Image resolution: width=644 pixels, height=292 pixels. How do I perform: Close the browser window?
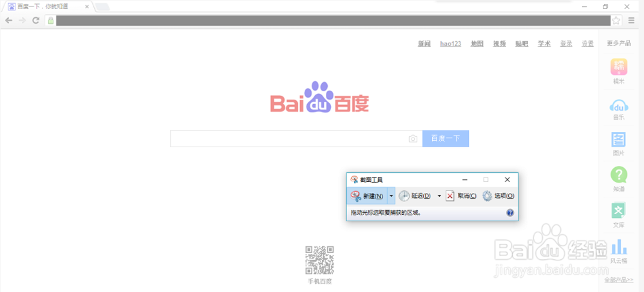point(627,6)
